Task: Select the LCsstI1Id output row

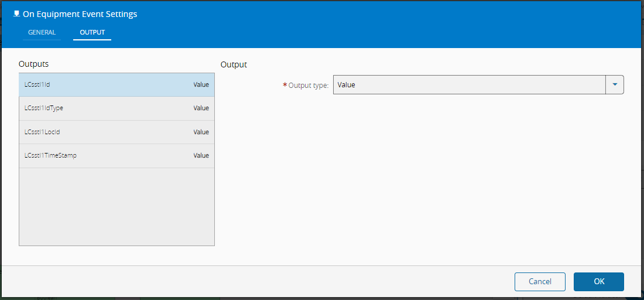Action: (117, 85)
